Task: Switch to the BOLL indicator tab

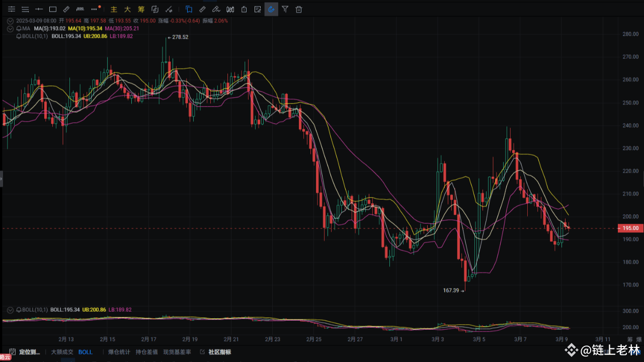Action: click(x=86, y=352)
